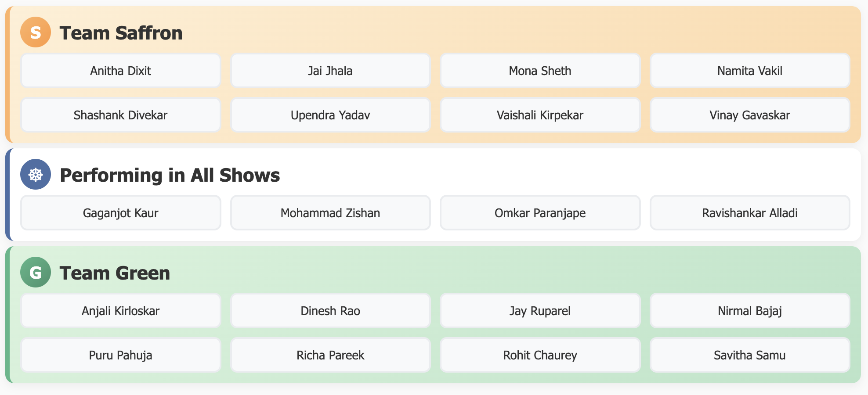Click the Performing in All Shows heading
The height and width of the screenshot is (395, 868).
pos(170,175)
